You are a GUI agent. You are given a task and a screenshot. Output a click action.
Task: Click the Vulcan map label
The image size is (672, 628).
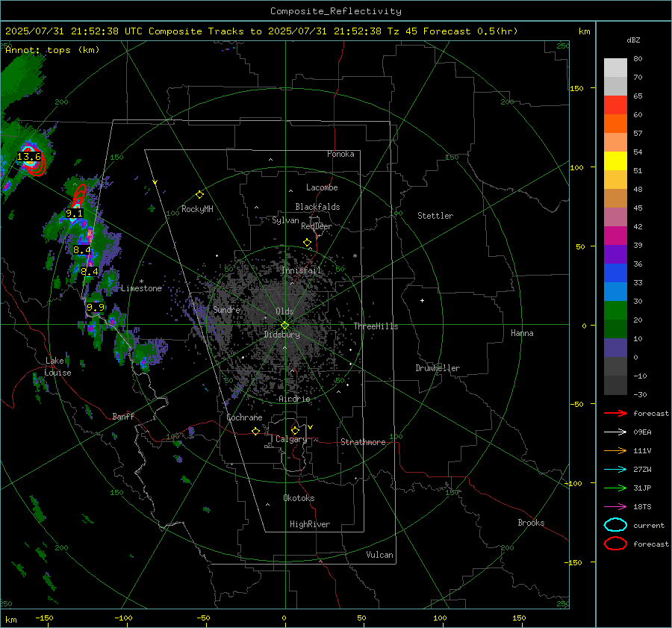(379, 555)
